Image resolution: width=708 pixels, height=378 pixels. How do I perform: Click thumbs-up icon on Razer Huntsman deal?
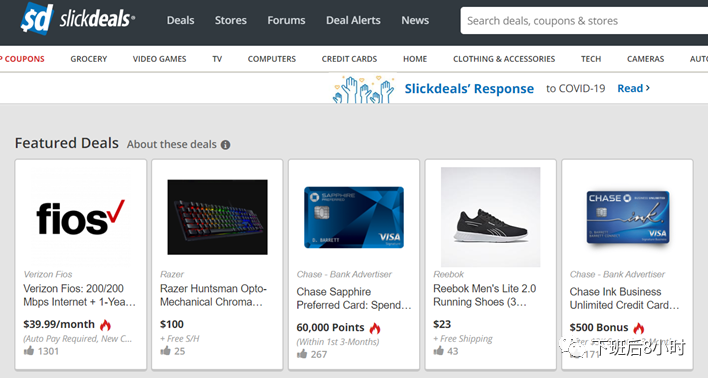tap(165, 350)
